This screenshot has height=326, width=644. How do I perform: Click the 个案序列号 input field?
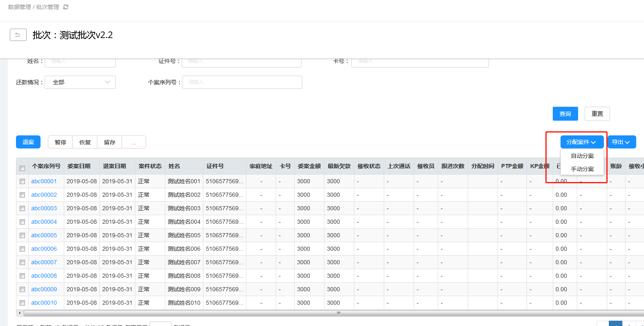[242, 82]
